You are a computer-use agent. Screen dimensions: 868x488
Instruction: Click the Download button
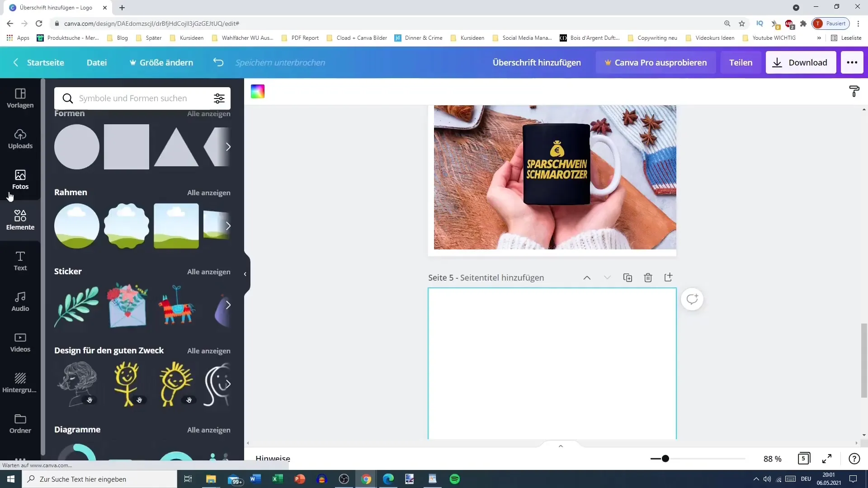(801, 62)
